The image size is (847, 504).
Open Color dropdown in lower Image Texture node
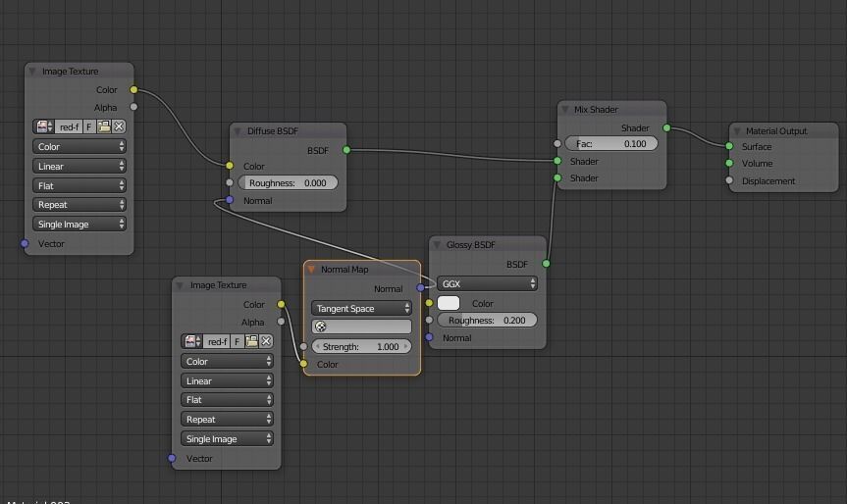tap(227, 362)
